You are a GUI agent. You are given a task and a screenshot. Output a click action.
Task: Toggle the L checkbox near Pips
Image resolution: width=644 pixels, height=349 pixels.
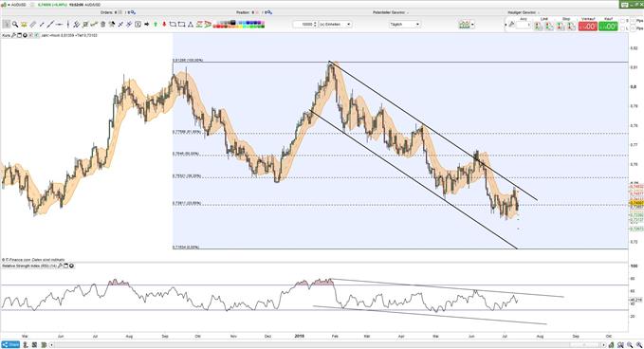coord(622,28)
